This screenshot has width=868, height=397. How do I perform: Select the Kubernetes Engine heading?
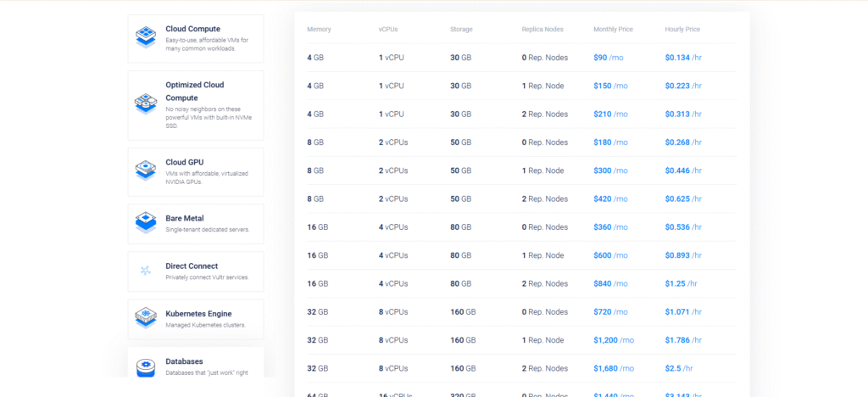pyautogui.click(x=198, y=314)
